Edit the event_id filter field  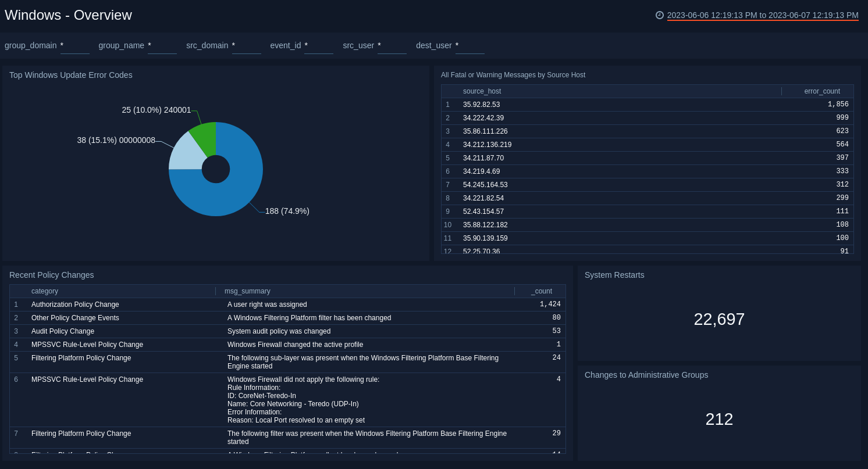click(x=319, y=45)
